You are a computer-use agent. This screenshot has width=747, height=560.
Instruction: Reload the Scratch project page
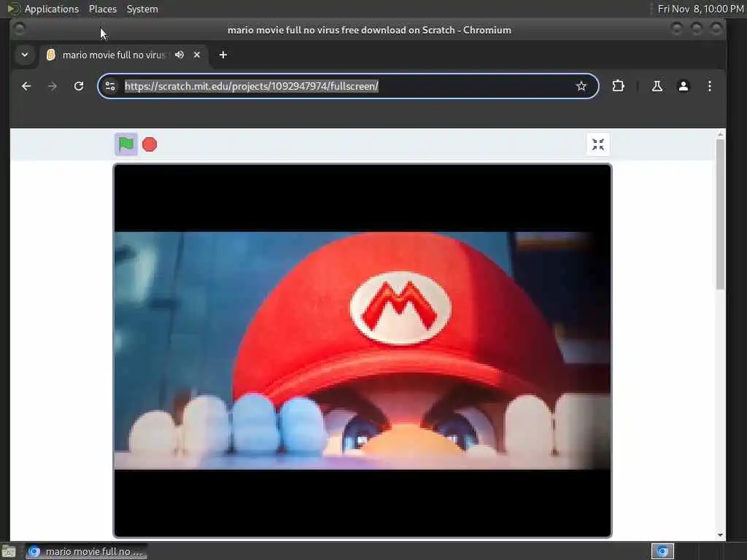coord(79,86)
